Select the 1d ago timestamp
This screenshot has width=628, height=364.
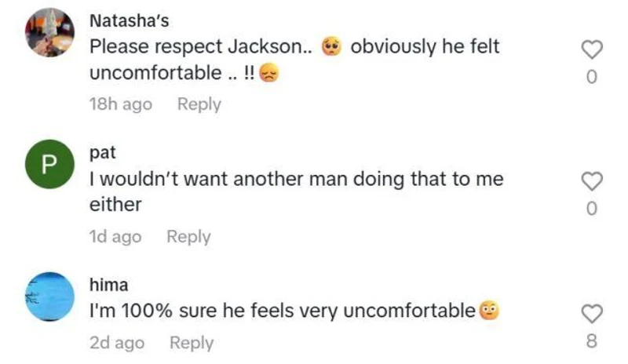115,236
